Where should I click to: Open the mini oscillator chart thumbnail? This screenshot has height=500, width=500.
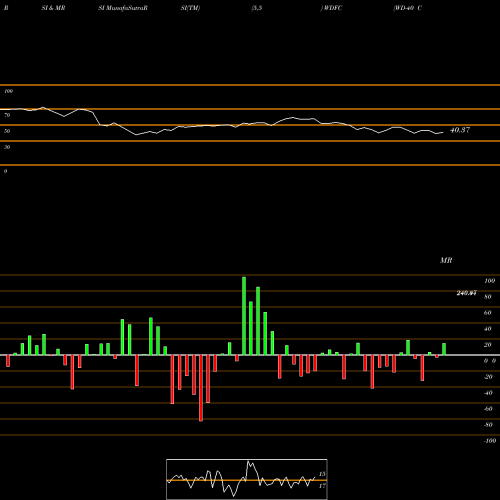pyautogui.click(x=247, y=479)
